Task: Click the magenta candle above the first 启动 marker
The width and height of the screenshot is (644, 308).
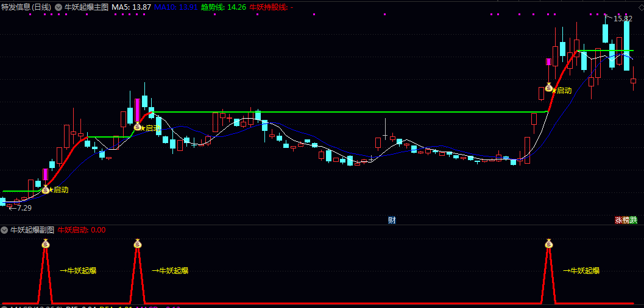Action: 45,175
